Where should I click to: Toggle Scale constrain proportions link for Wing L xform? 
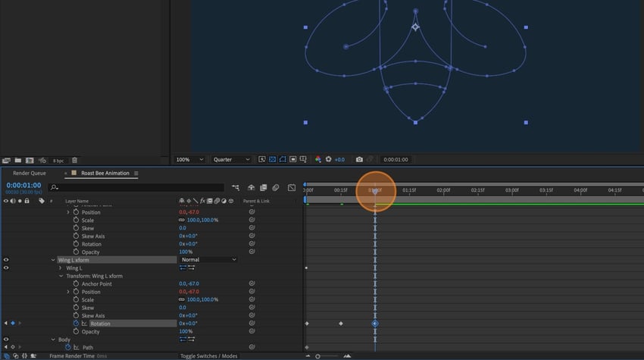(x=182, y=299)
